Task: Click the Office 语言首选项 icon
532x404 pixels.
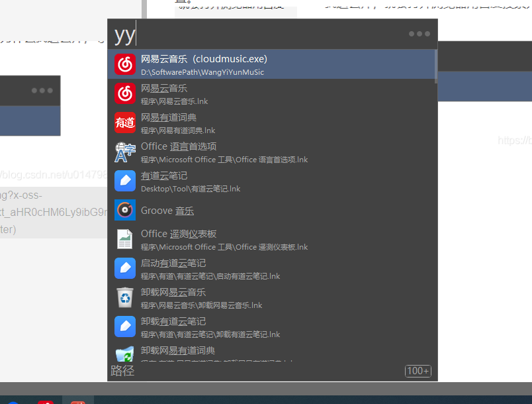Action: [125, 152]
